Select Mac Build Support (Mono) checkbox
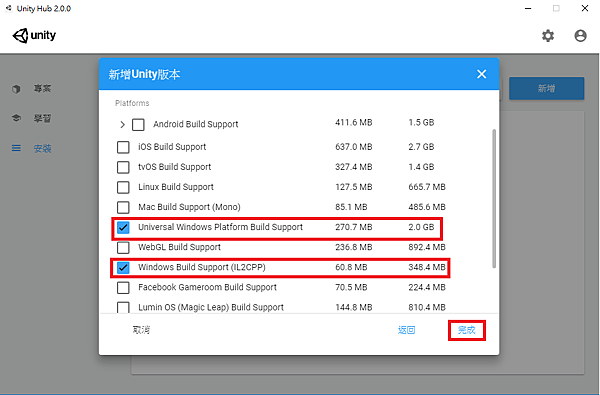 click(123, 207)
